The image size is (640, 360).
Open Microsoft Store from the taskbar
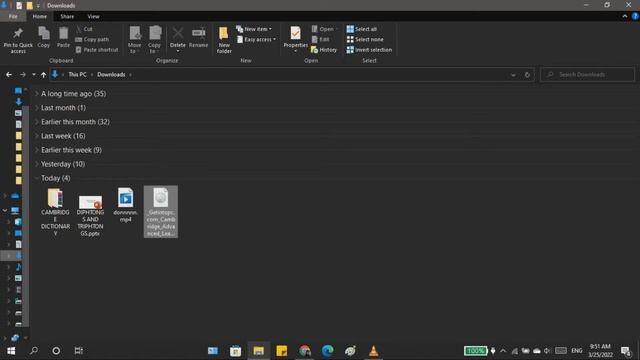(236, 351)
